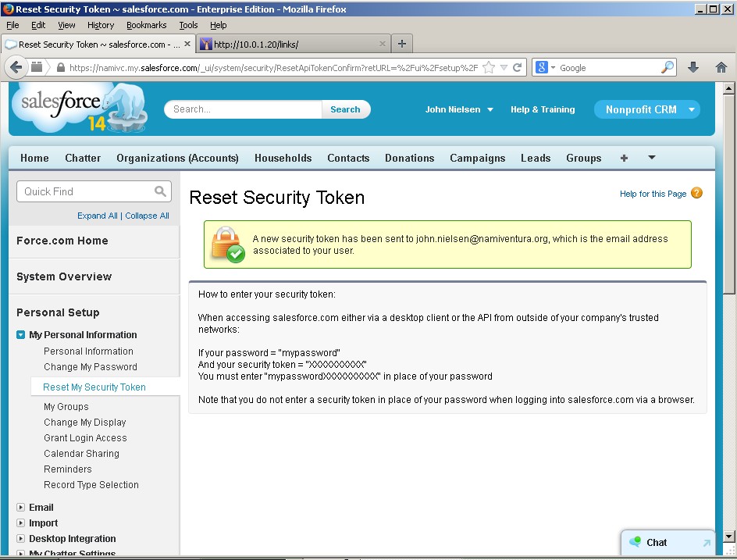Close the Reset Security Token tab

[x=187, y=44]
